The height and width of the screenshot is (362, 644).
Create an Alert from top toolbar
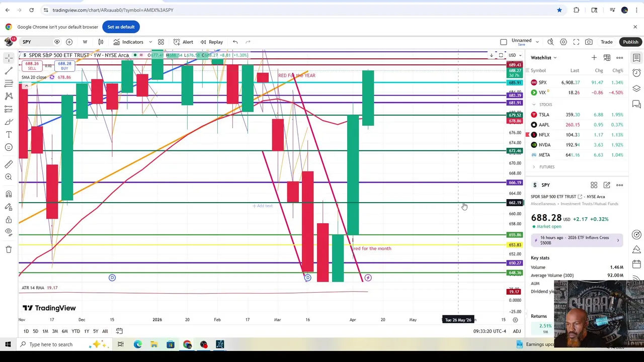pyautogui.click(x=183, y=42)
